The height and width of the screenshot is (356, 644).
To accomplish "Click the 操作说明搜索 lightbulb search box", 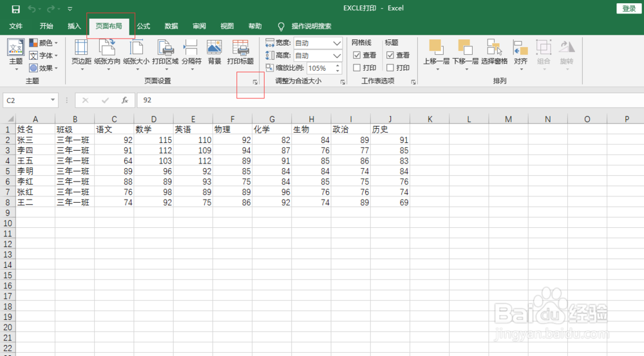I will (305, 26).
